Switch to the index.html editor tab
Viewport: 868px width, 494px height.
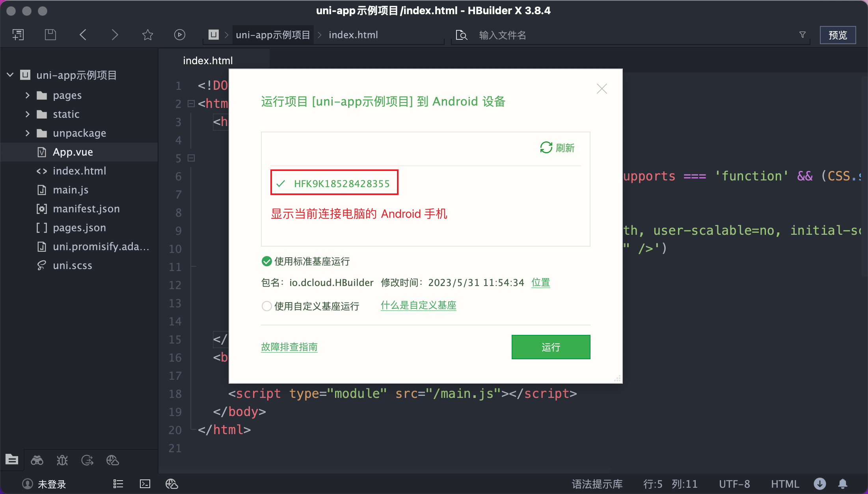(208, 61)
